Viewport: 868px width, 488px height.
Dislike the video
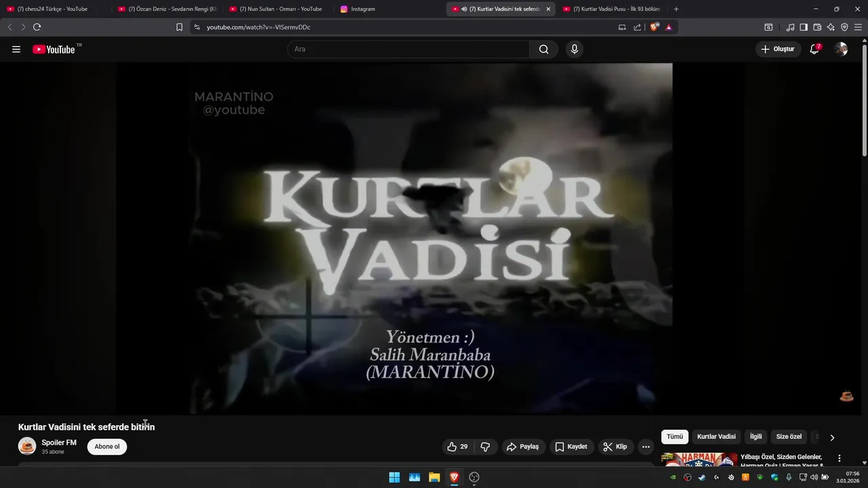486,447
